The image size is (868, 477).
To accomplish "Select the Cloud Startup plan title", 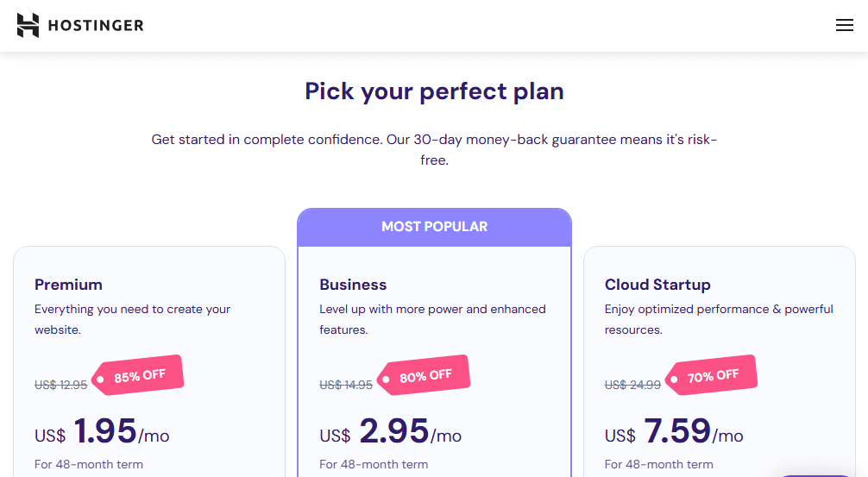I will (x=657, y=285).
